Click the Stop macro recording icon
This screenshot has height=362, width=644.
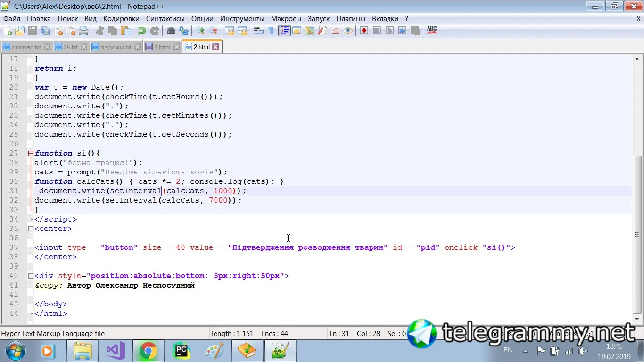pyautogui.click(x=377, y=31)
